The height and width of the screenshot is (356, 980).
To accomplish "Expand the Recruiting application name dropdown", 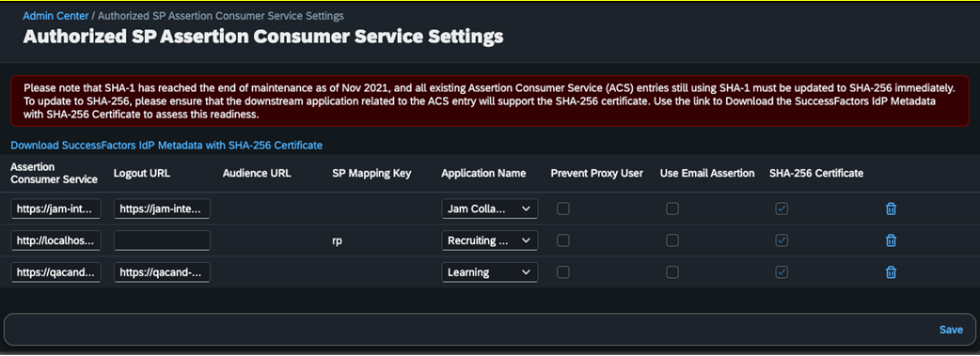I will (489, 240).
